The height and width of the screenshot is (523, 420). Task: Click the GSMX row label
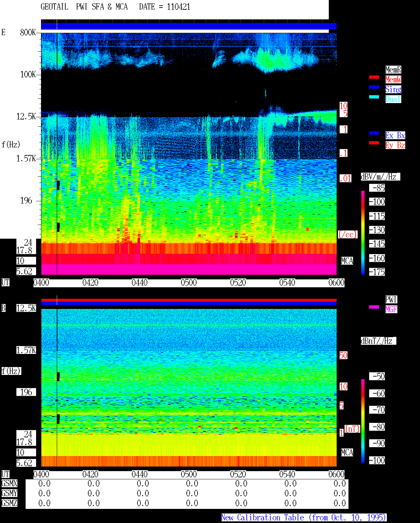pos(9,484)
